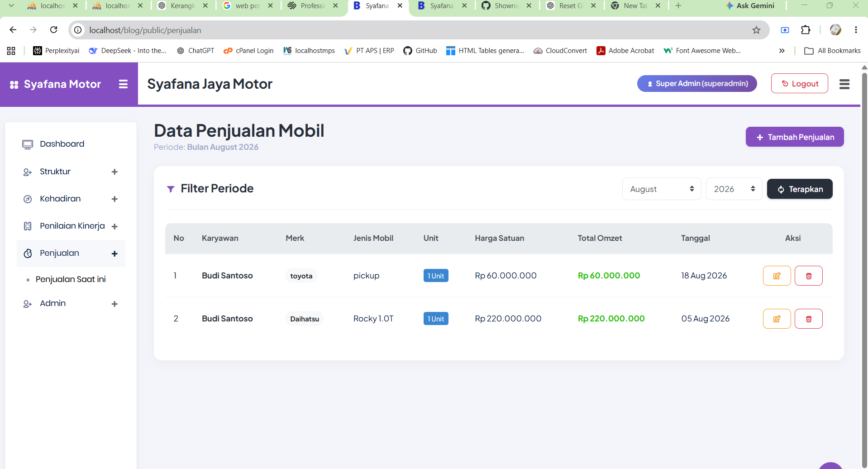Apply the filter with Terapkan
The image size is (868, 469).
coord(800,189)
